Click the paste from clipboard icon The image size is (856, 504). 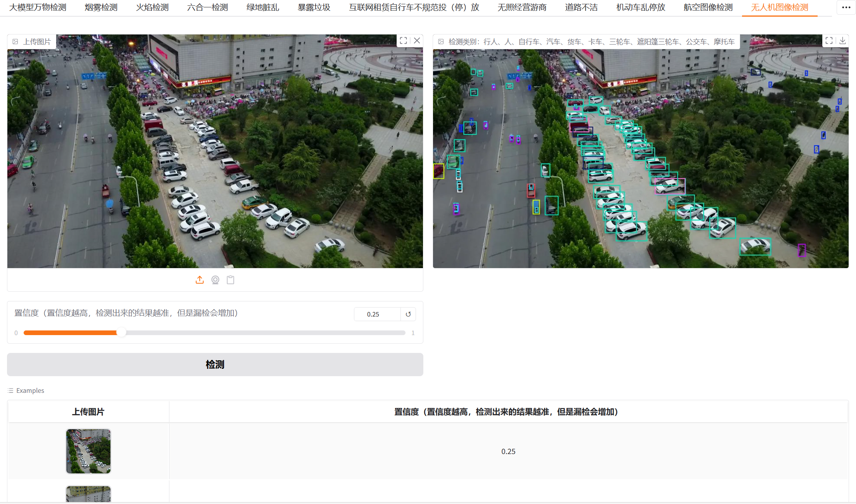pos(231,280)
